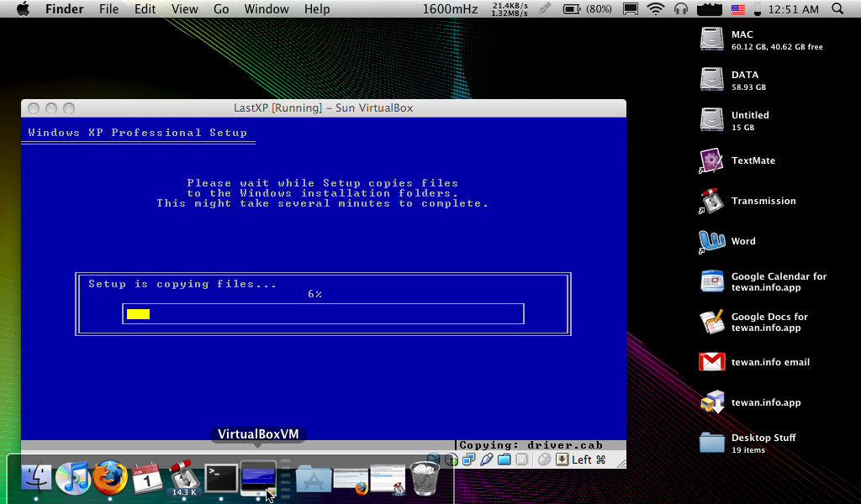Viewport: 861px width, 504px height.
Task: Click the VirtualBox network adapters indicator
Action: (x=468, y=459)
